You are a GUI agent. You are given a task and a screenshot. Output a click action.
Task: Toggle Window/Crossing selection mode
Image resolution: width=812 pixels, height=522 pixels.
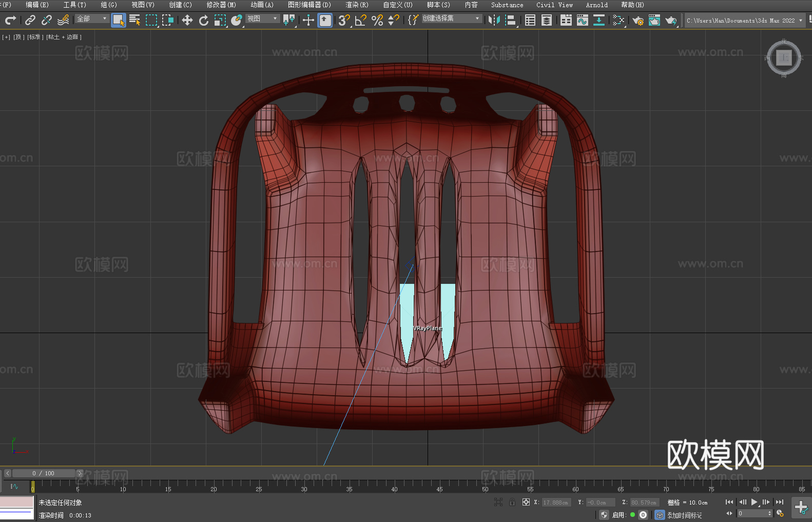click(168, 20)
